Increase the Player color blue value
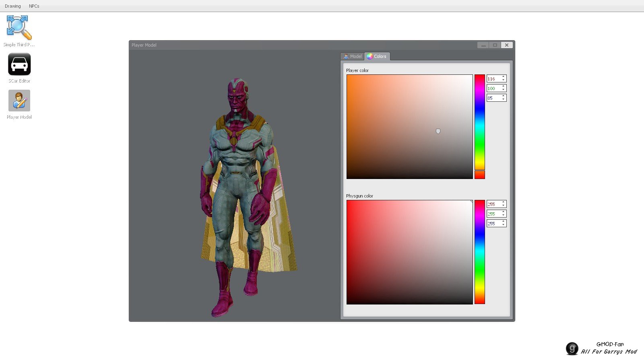 coord(504,96)
